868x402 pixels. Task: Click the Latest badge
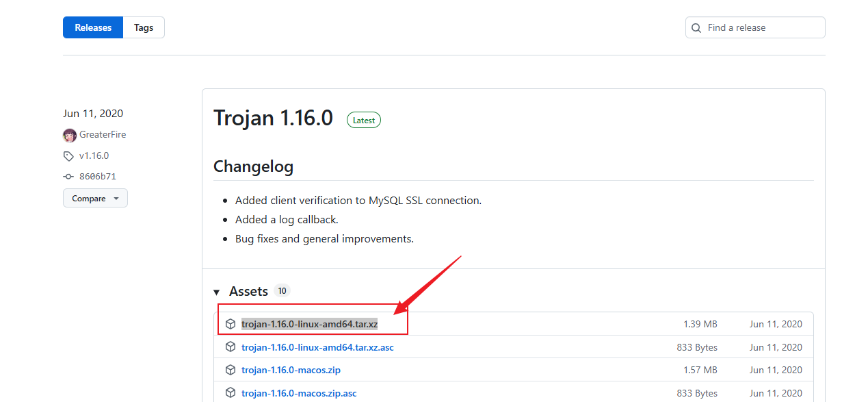click(364, 121)
